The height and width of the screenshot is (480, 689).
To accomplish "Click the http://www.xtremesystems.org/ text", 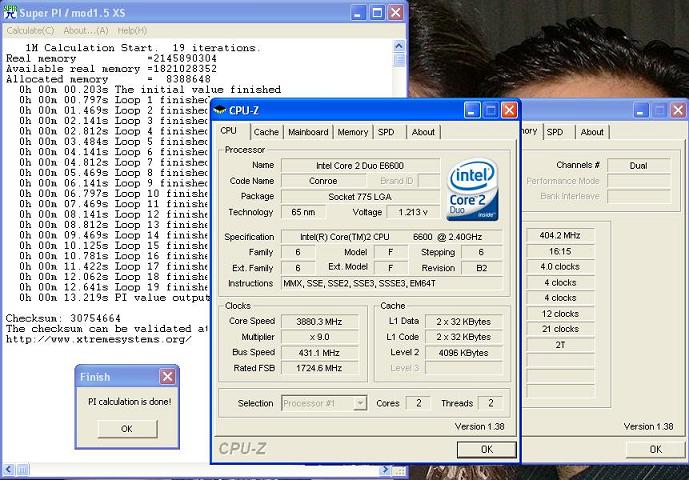I will 99,339.
